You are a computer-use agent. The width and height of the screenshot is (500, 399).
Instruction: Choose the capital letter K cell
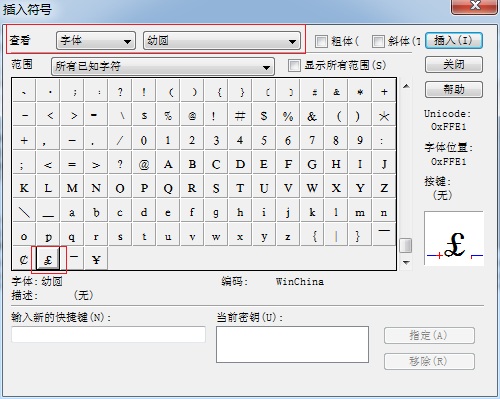[x=24, y=188]
